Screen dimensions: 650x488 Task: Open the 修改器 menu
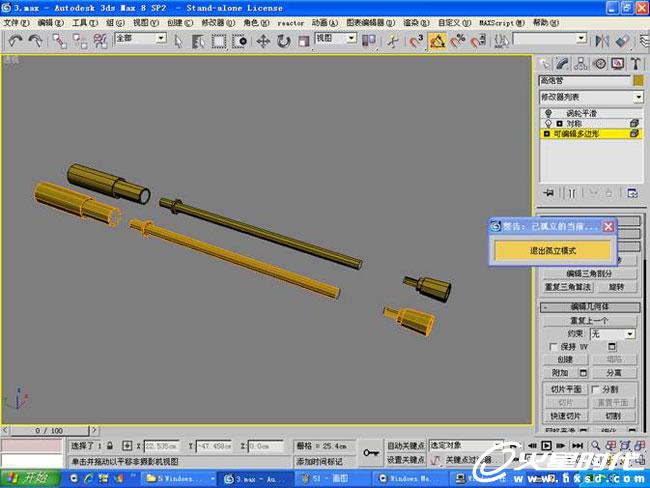pyautogui.click(x=218, y=23)
